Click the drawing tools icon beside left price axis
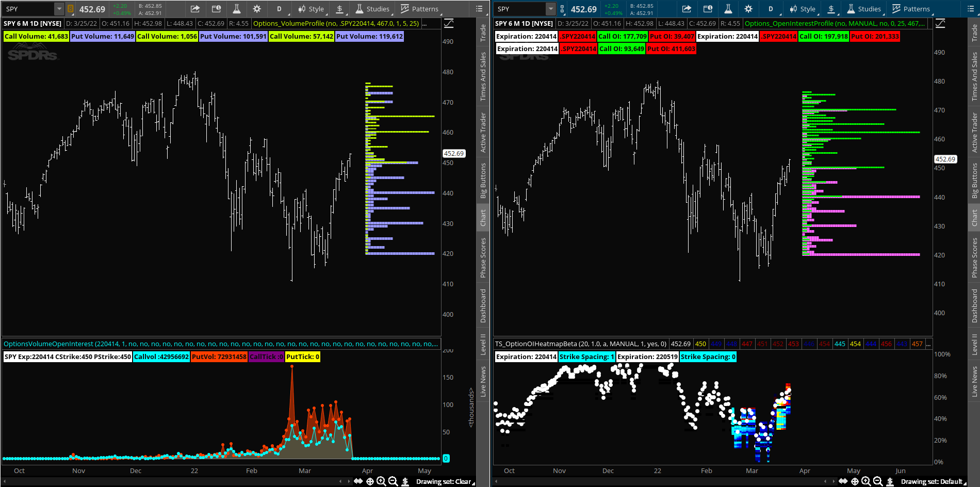The width and height of the screenshot is (980, 487). point(449,24)
